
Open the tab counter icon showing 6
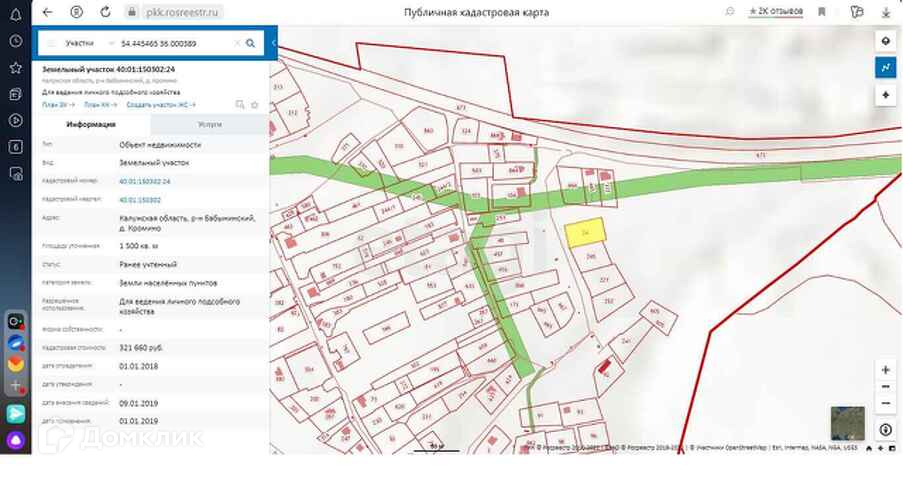point(16,147)
